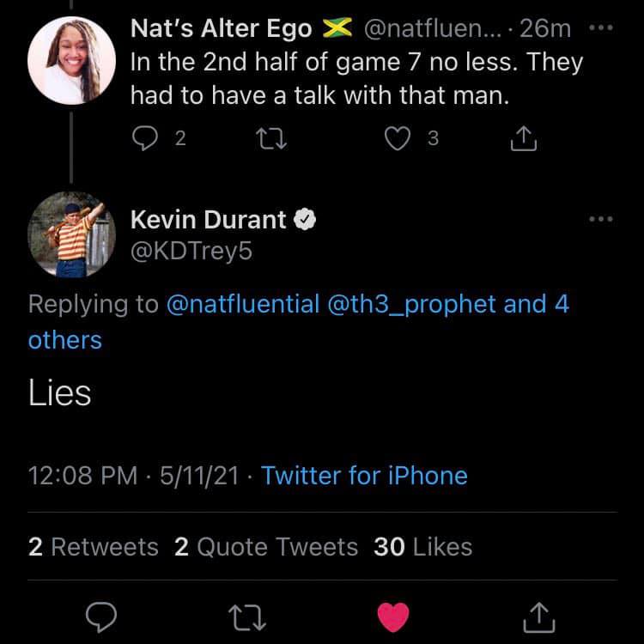View the 30 Likes list
The height and width of the screenshot is (644, 644).
click(423, 547)
